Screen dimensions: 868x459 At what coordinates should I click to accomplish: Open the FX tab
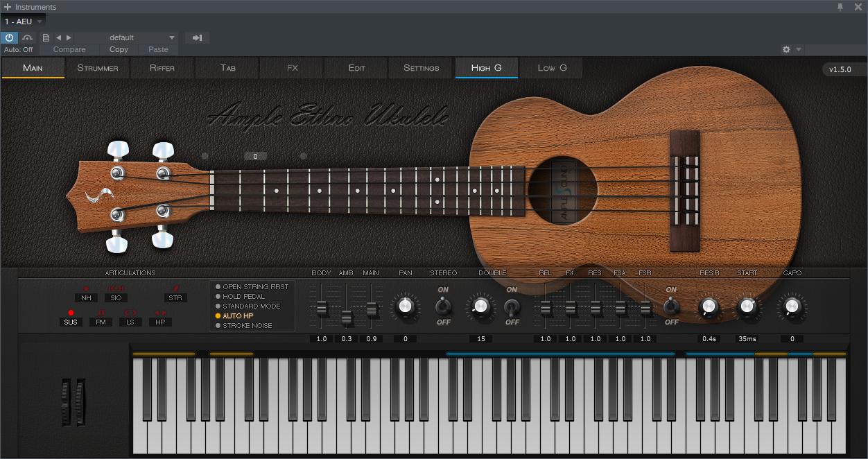[292, 68]
